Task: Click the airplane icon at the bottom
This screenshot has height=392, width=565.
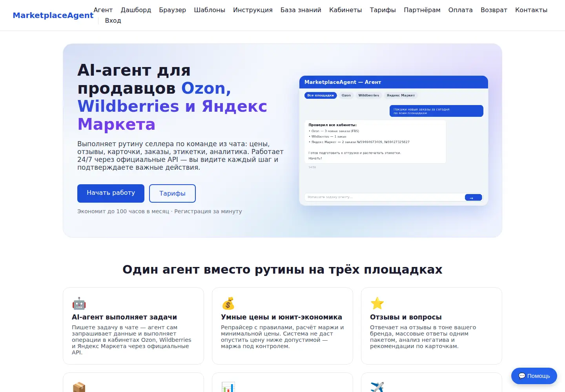Action: coord(377,387)
